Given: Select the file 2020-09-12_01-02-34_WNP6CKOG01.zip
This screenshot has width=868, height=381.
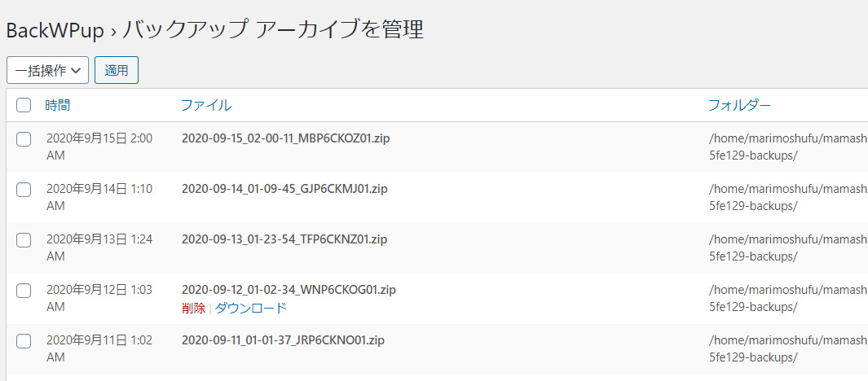Looking at the screenshot, I should click(289, 290).
